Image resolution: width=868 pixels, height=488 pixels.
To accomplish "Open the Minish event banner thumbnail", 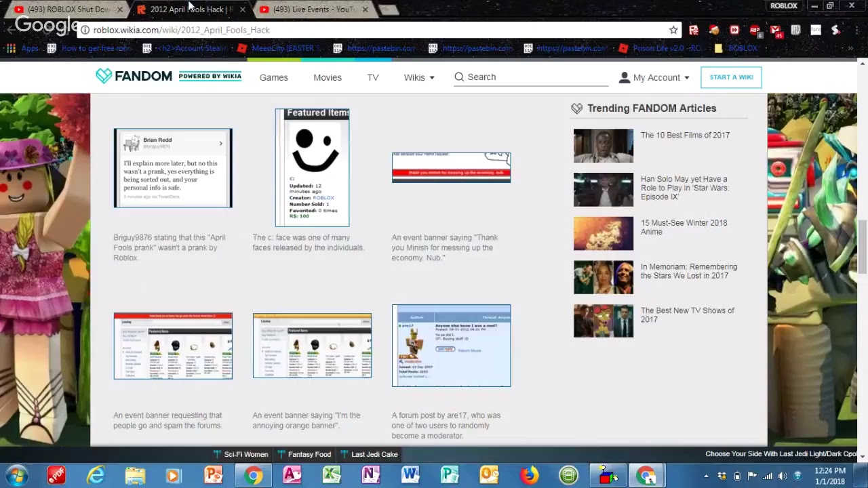I will pyautogui.click(x=451, y=167).
